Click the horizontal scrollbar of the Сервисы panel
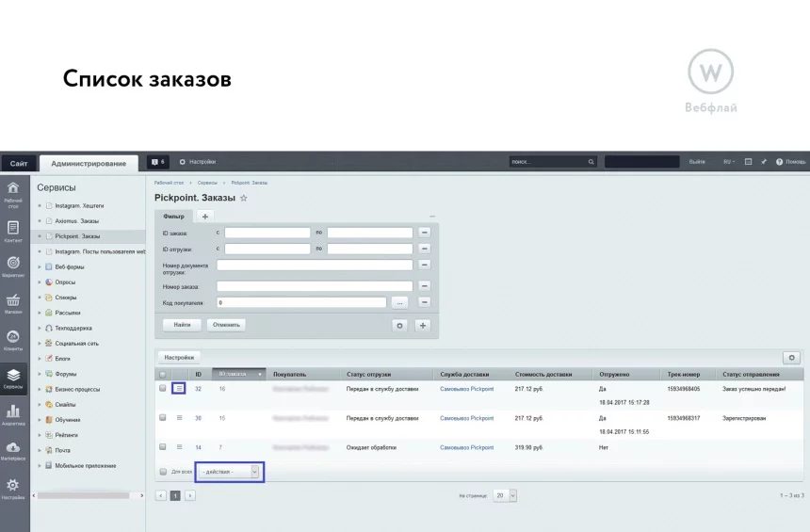Screen dimensions: 810x532 point(83,496)
